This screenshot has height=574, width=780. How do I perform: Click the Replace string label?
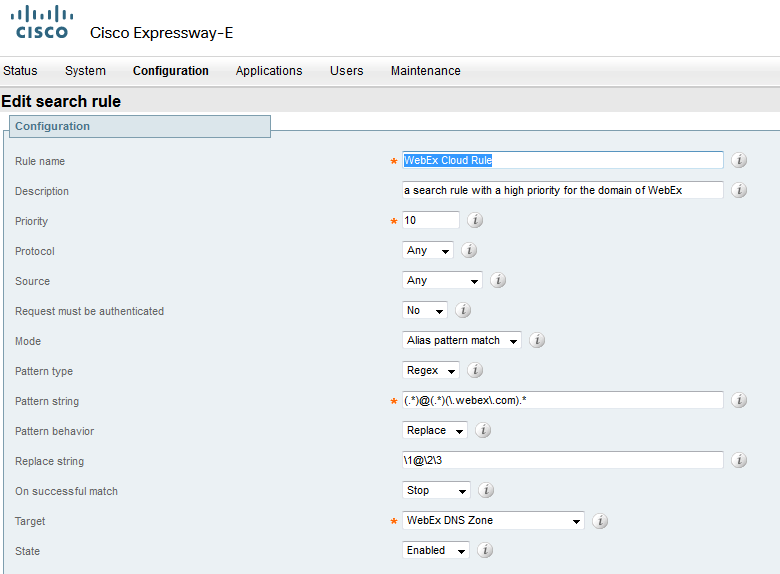click(x=49, y=462)
